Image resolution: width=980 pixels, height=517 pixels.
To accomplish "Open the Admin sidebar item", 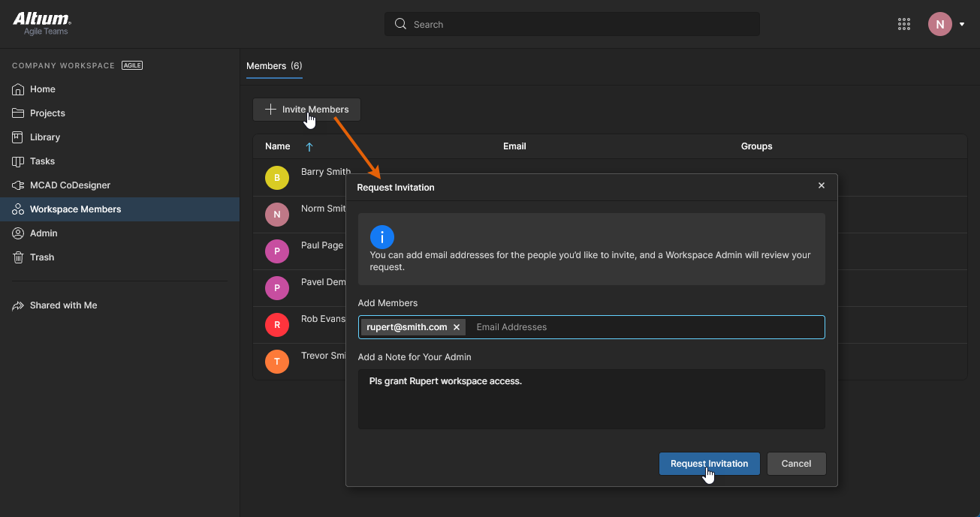I will (44, 233).
